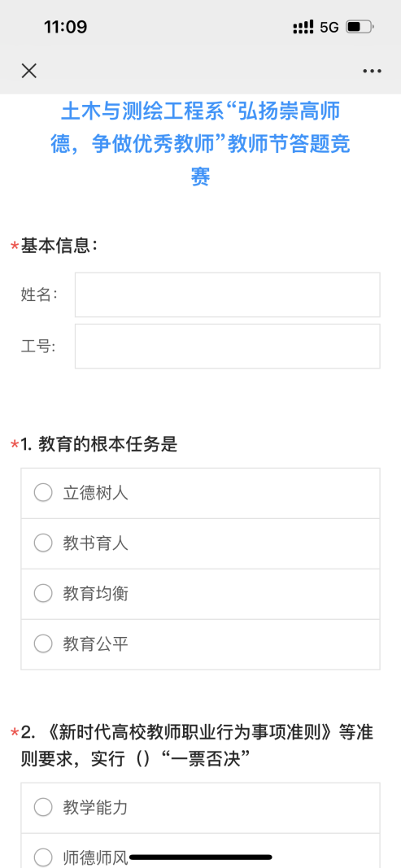Tap the cellular signal bars icon
This screenshot has width=401, height=868.
(x=303, y=27)
